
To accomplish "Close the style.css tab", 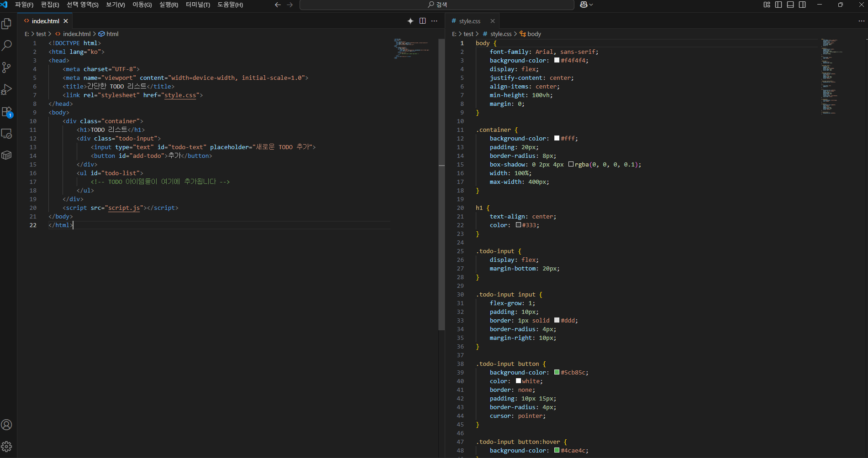I will pyautogui.click(x=493, y=21).
